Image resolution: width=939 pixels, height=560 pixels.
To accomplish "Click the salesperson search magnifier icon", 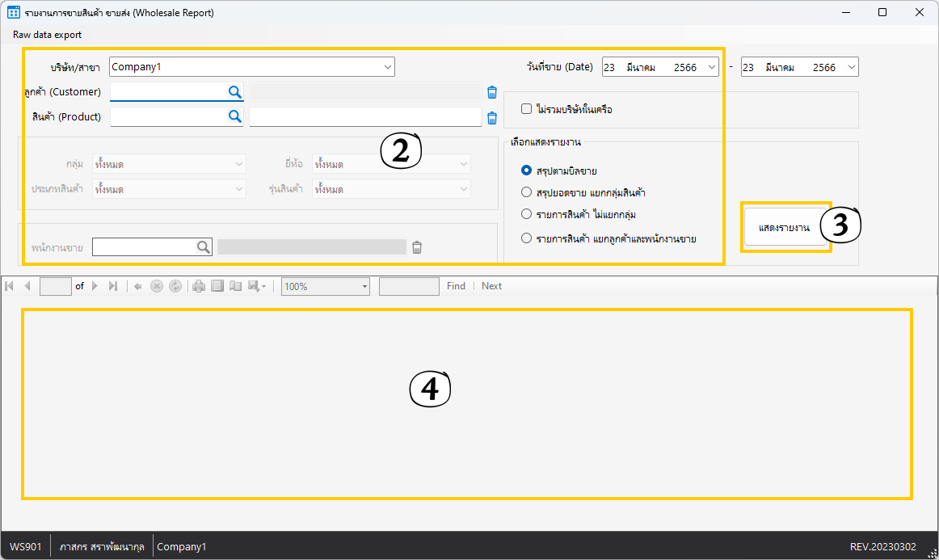I will pos(204,247).
